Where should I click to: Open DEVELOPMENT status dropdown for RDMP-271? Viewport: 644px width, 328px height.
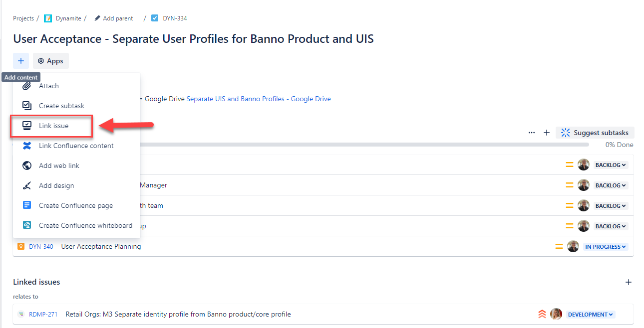(x=591, y=315)
